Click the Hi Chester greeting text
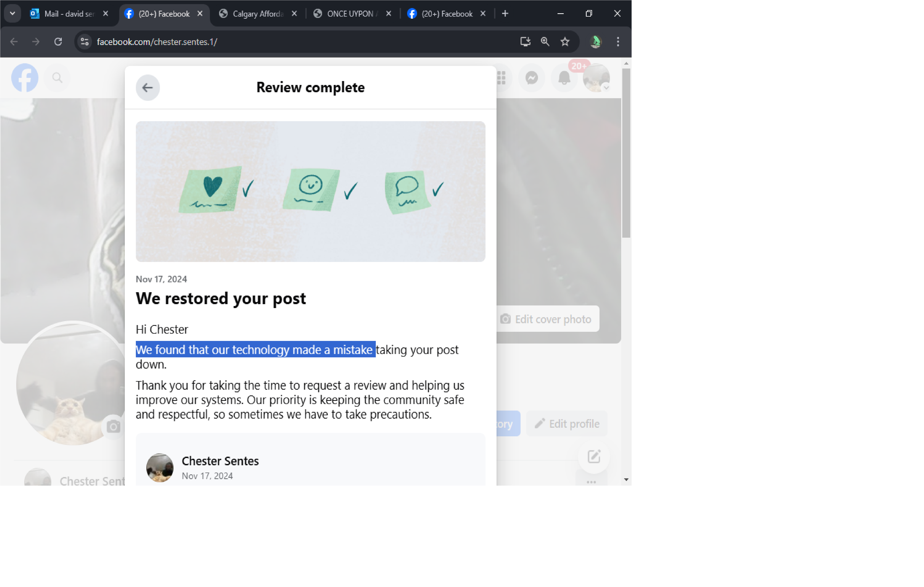 [x=162, y=329]
